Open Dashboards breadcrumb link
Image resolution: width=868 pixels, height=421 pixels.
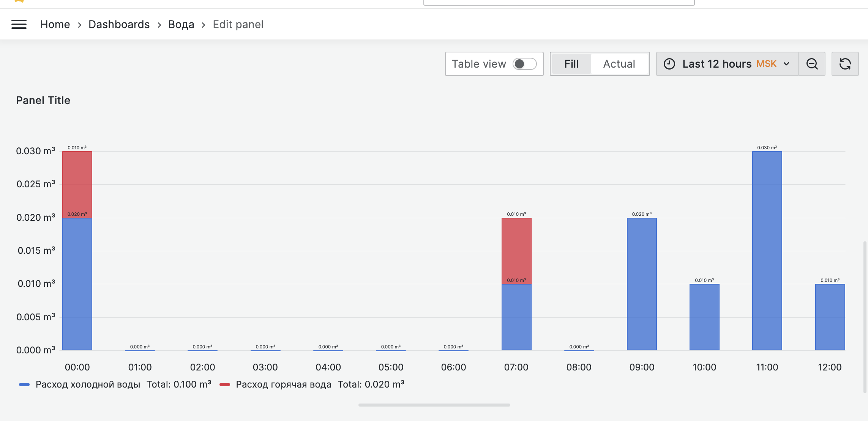click(x=119, y=25)
